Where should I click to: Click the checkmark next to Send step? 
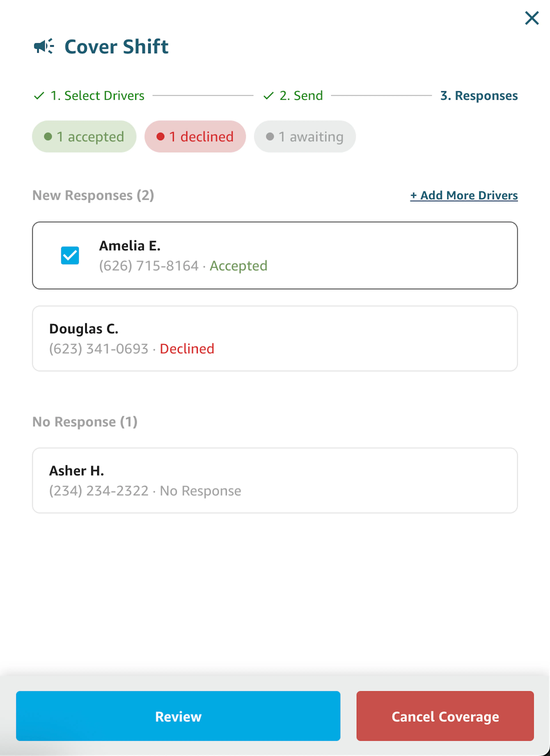point(268,96)
